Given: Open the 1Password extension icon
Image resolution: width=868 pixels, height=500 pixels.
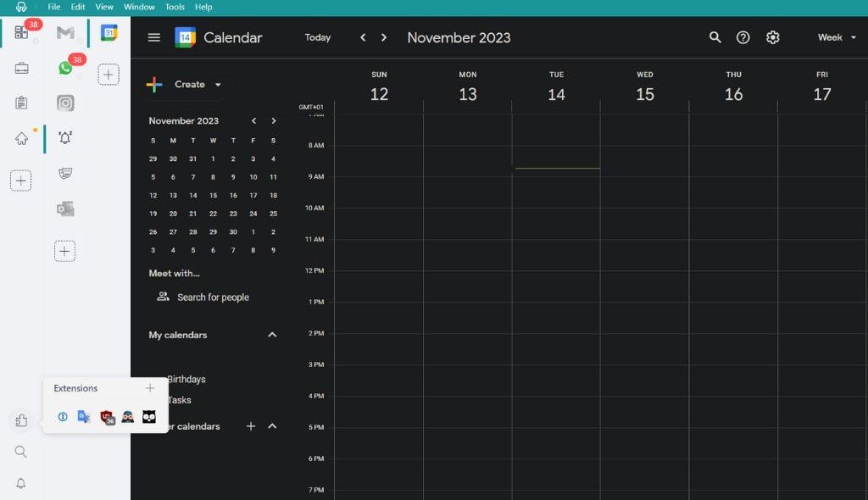Looking at the screenshot, I should [63, 417].
